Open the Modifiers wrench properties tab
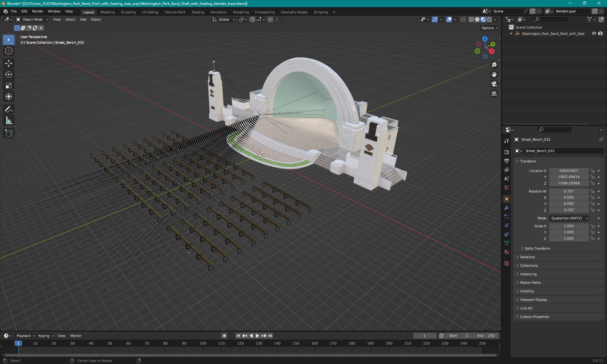 point(507,208)
